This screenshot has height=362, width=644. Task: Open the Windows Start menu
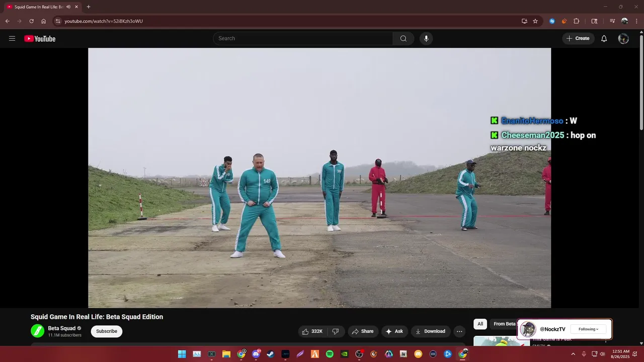click(182, 354)
